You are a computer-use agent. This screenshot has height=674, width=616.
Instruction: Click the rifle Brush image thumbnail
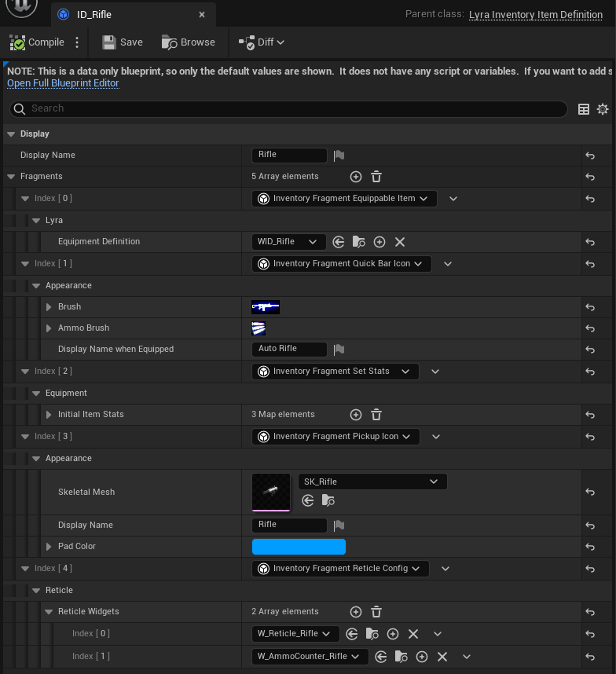click(266, 307)
